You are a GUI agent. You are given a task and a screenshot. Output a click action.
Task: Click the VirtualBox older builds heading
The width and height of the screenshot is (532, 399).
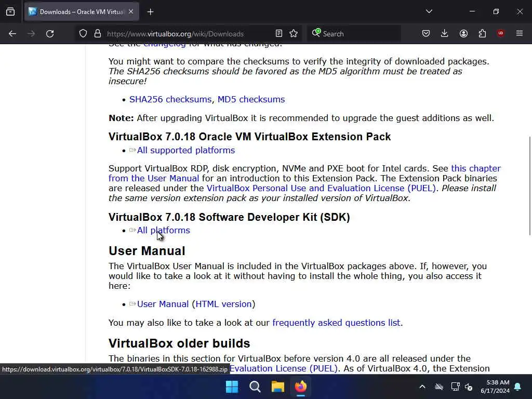pyautogui.click(x=179, y=343)
